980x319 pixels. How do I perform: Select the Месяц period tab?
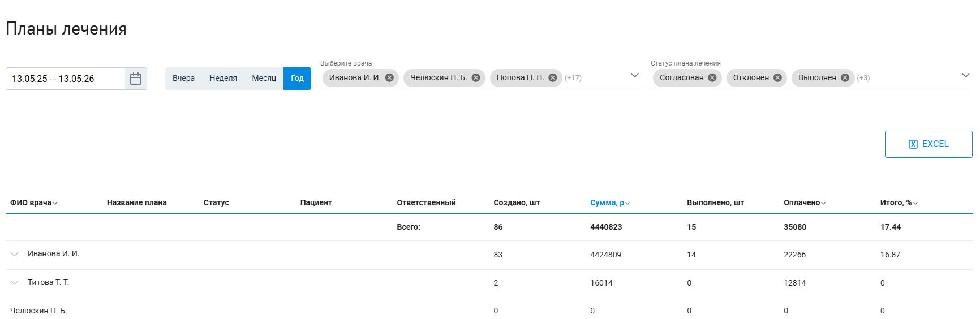pyautogui.click(x=264, y=79)
